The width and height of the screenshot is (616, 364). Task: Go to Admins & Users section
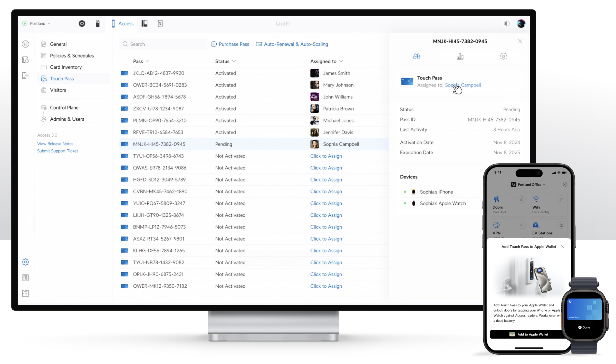coord(67,119)
